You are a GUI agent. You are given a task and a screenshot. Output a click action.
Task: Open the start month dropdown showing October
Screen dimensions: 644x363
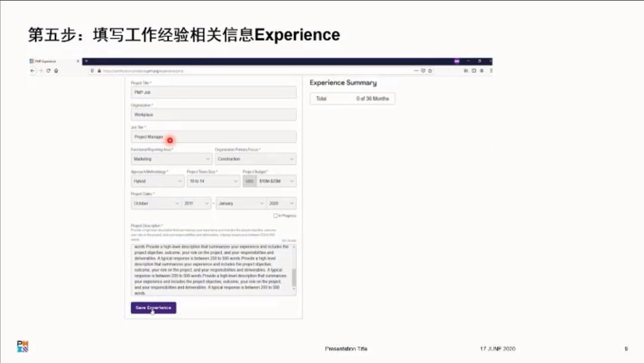(x=155, y=203)
